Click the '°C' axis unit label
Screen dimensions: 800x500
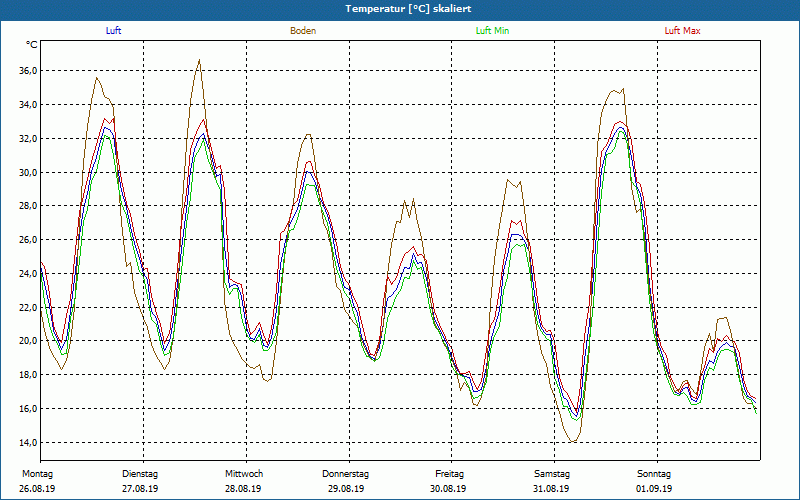coord(32,45)
